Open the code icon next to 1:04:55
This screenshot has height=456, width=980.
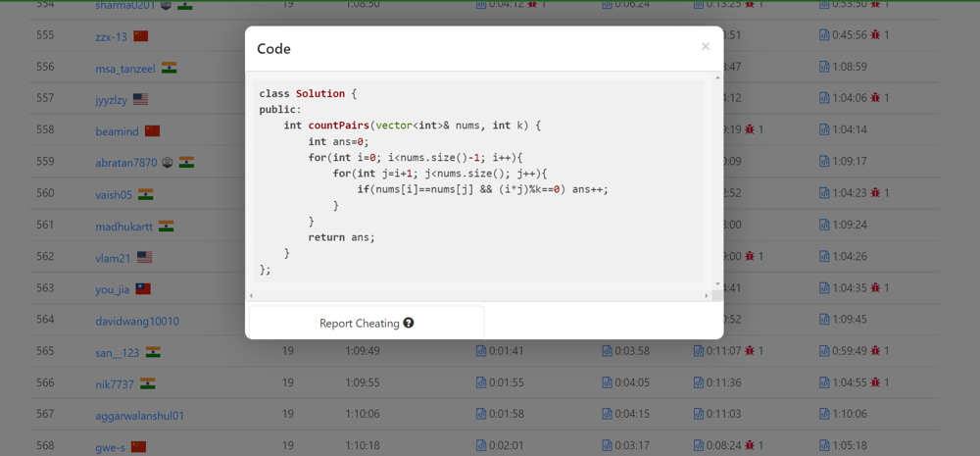click(x=824, y=382)
